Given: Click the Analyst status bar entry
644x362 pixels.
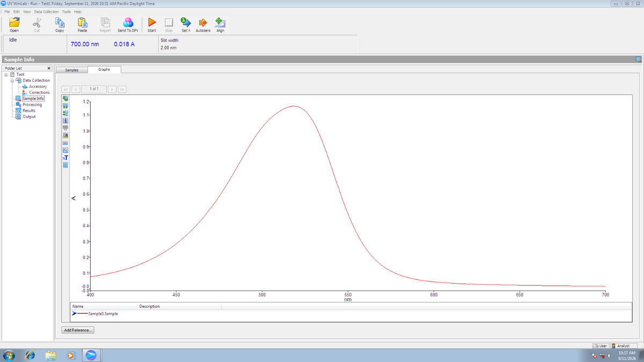Looking at the screenshot, I should click(x=623, y=346).
